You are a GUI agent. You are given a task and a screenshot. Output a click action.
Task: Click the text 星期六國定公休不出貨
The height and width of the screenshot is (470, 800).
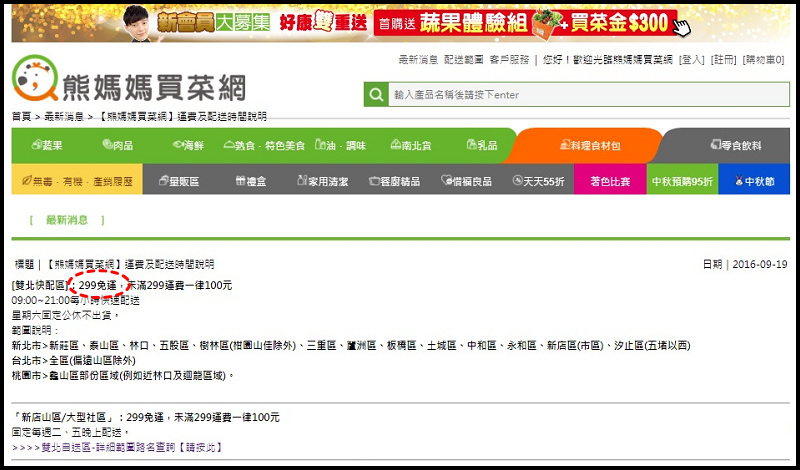[64, 315]
